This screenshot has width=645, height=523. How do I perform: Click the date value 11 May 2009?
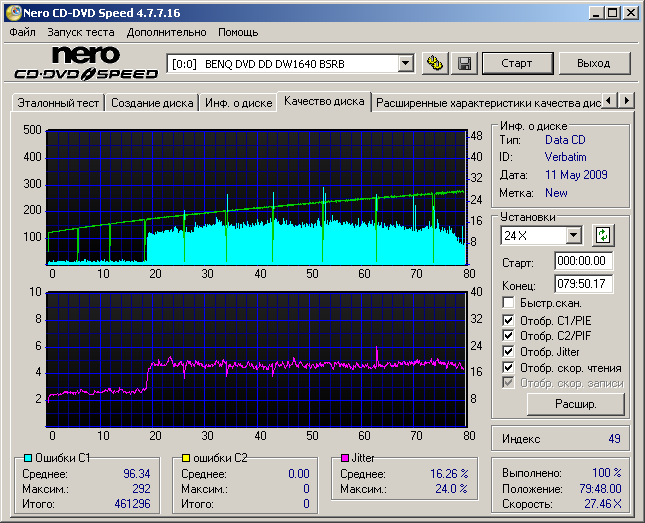click(x=576, y=175)
